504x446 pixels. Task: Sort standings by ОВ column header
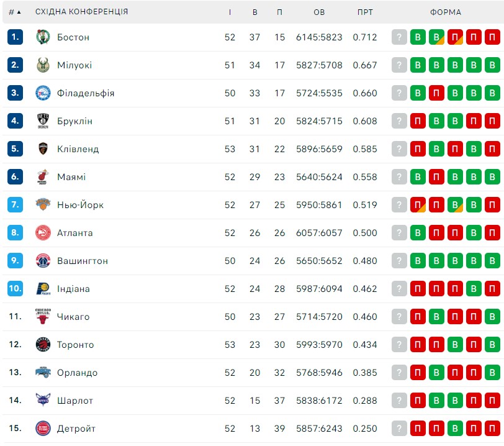tap(319, 12)
